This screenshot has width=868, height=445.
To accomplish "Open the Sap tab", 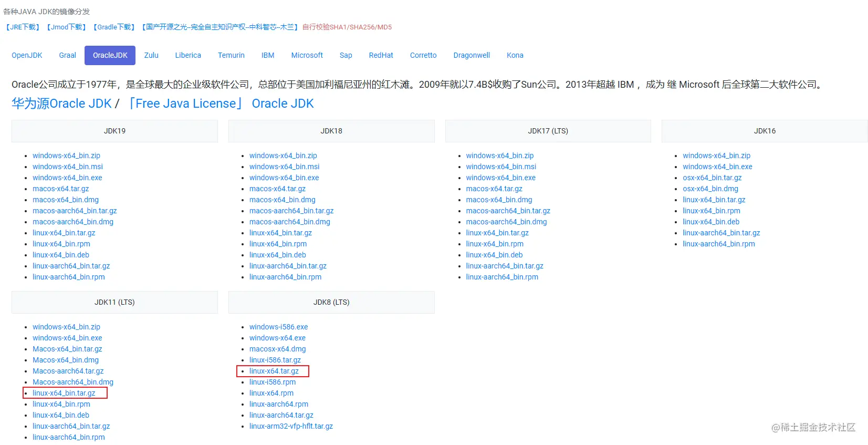I will [346, 55].
